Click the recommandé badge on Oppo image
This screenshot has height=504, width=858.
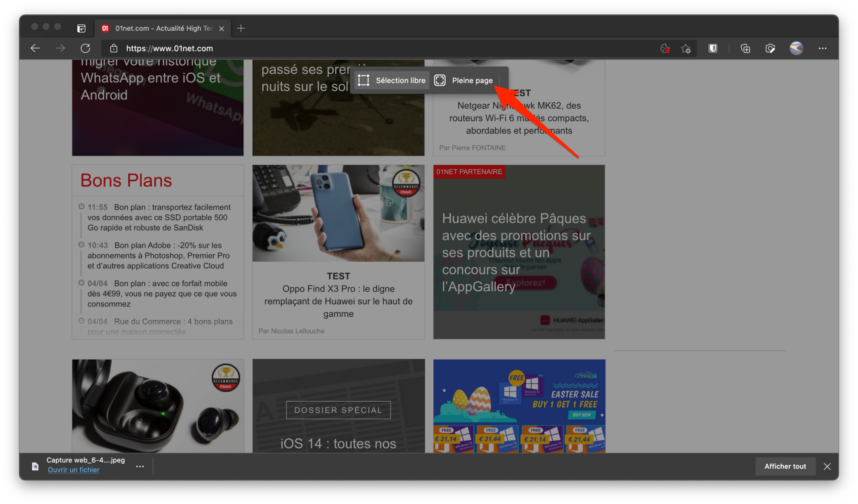[x=406, y=183]
